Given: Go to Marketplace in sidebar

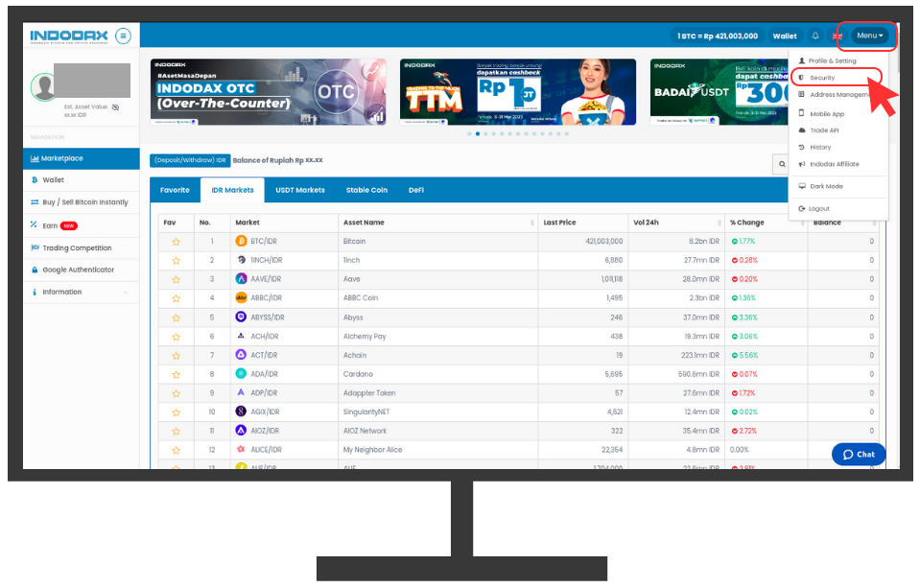Looking at the screenshot, I should coord(81,158).
